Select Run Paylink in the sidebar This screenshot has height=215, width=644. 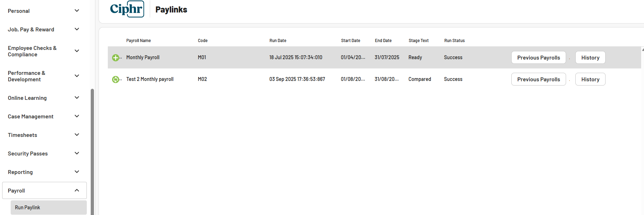coord(49,208)
